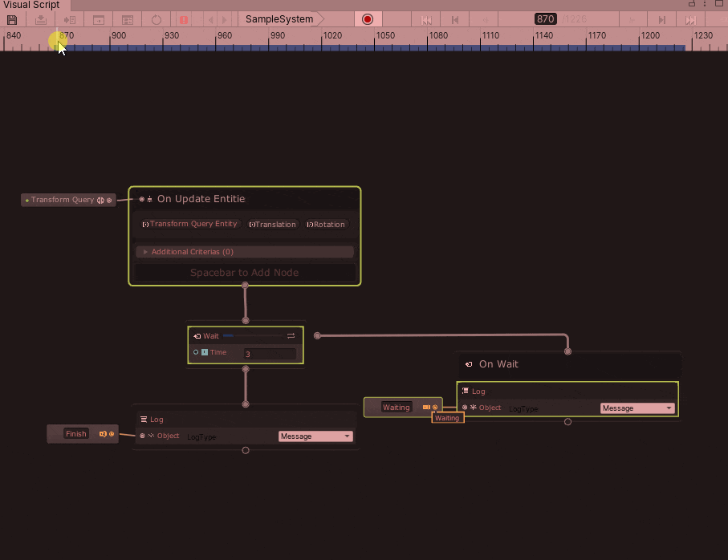
Task: Click the blackboard window toolbar icon
Action: click(x=99, y=20)
